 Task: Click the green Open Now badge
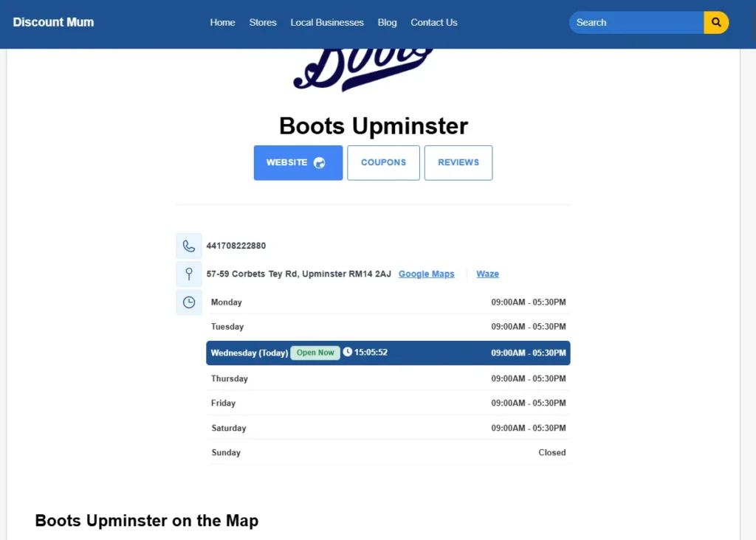pyautogui.click(x=315, y=353)
